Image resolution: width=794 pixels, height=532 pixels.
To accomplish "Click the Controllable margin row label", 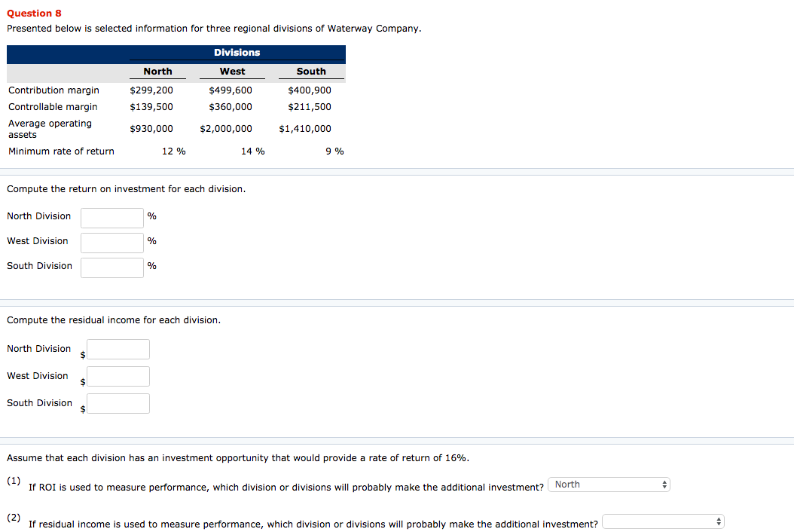I will coord(53,107).
